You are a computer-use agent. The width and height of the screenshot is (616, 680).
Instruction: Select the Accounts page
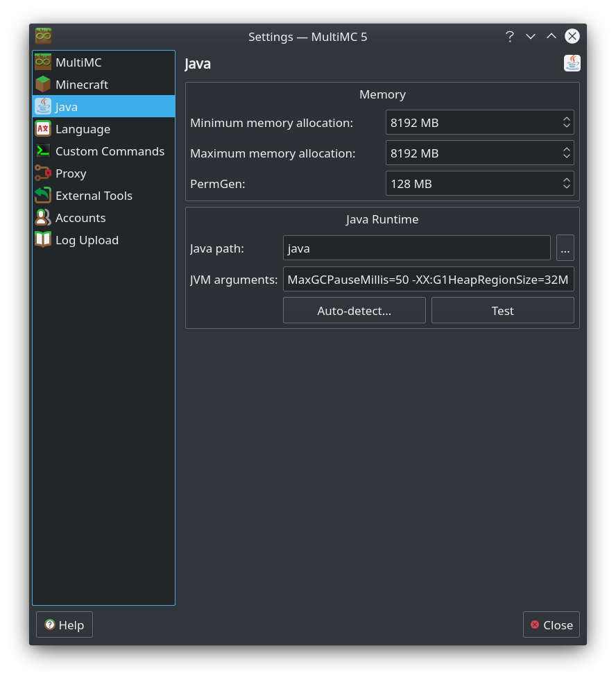coord(103,217)
